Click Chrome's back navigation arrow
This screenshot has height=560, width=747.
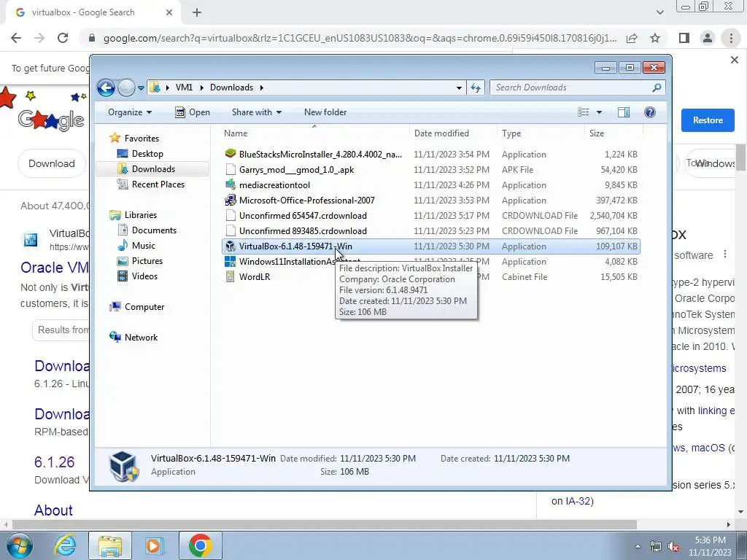coord(16,38)
